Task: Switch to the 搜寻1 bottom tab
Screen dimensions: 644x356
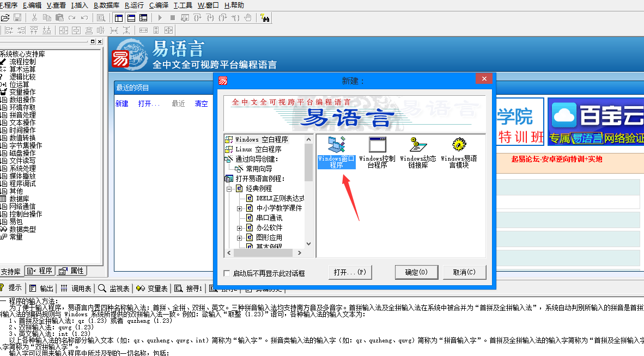Action: point(189,289)
